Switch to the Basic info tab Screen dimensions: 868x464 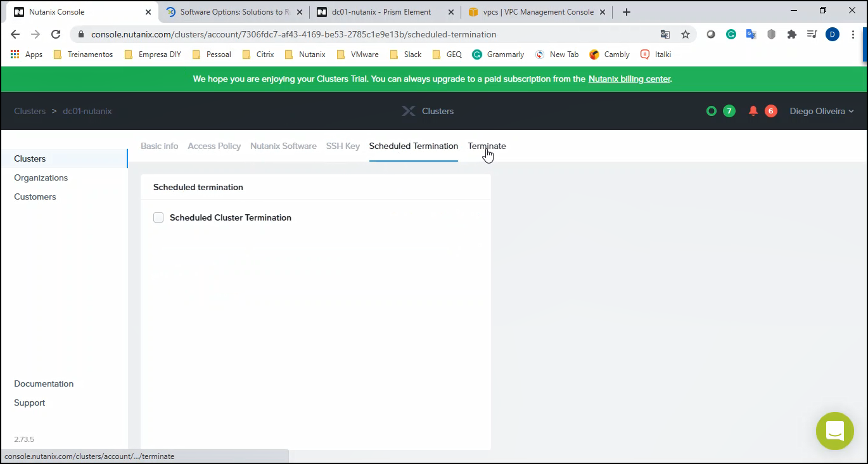click(x=159, y=146)
